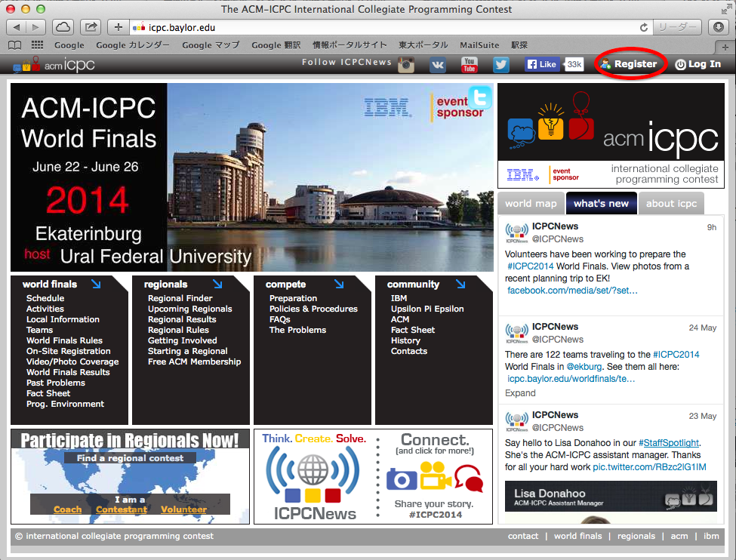
Task: Open the ICPC Instagram page icon
Action: click(x=406, y=64)
